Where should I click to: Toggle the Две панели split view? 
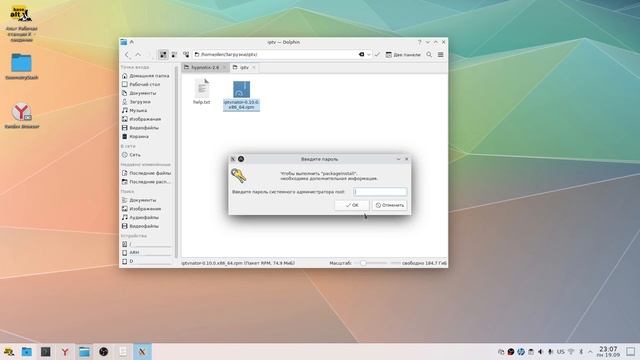[403, 55]
